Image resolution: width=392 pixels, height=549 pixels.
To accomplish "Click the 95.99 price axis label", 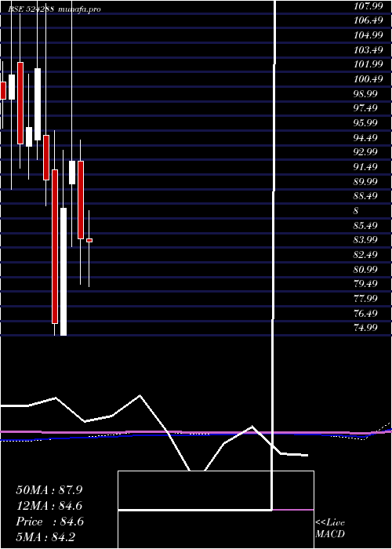I will [x=365, y=122].
